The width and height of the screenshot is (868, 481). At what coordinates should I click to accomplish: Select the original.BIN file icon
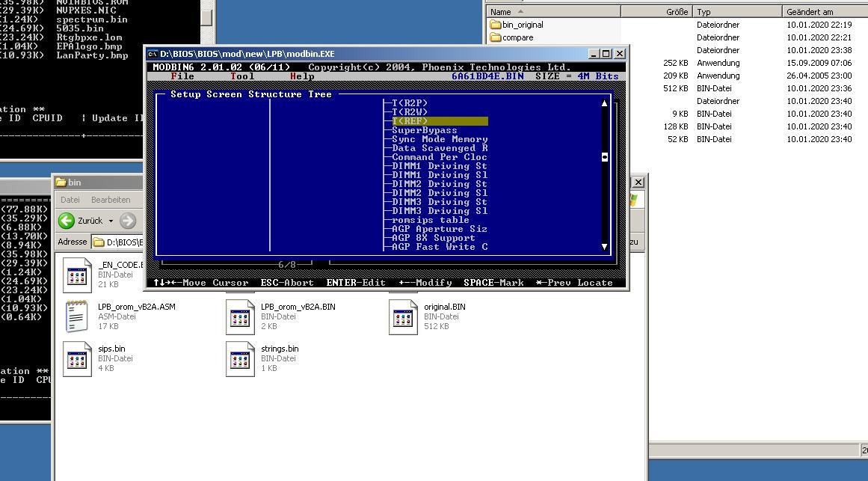pyautogui.click(x=403, y=316)
